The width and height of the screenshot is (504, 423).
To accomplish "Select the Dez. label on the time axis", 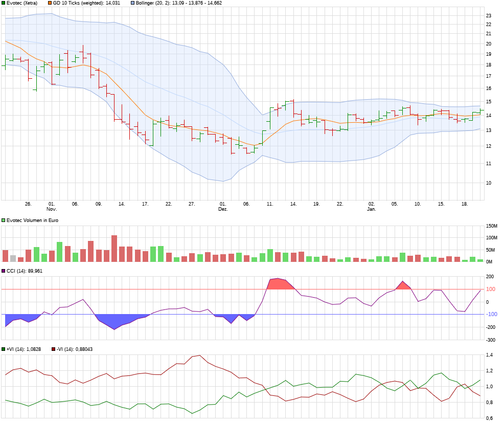I will tap(222, 208).
